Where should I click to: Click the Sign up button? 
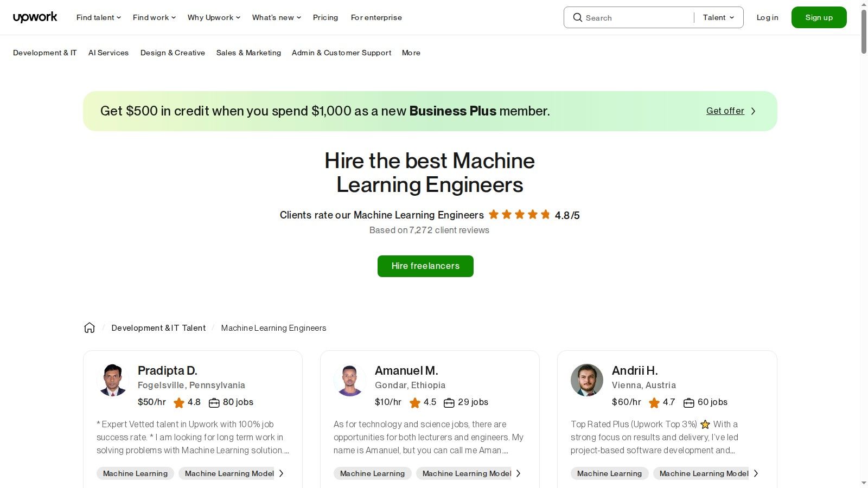pos(819,17)
